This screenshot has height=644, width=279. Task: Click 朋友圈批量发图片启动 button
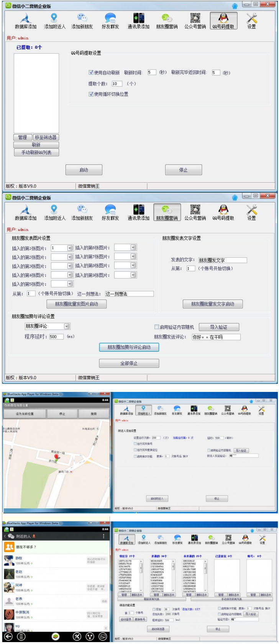[76, 304]
